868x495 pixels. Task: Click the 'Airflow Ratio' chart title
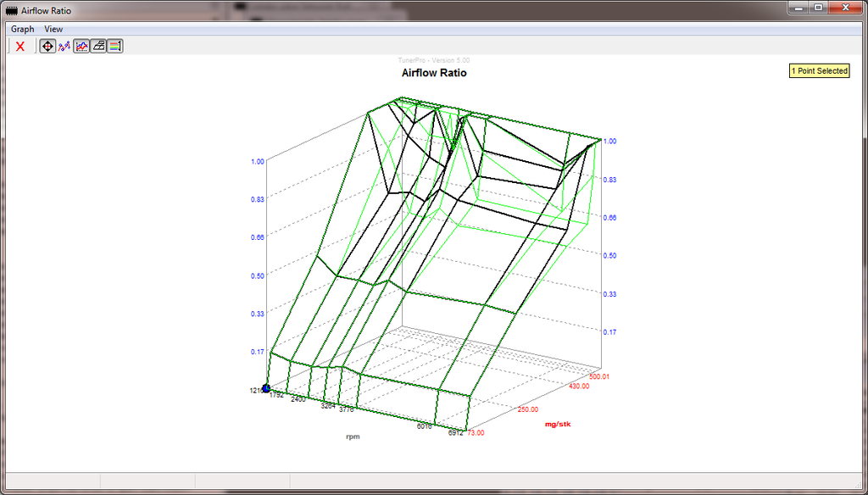434,73
